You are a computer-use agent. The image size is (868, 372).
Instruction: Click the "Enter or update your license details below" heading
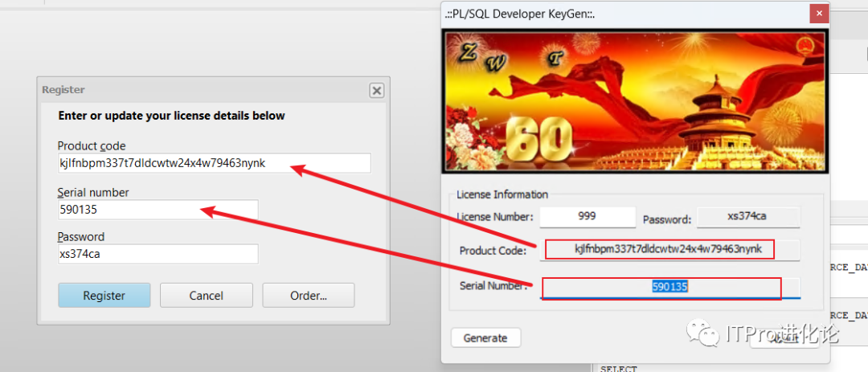172,116
